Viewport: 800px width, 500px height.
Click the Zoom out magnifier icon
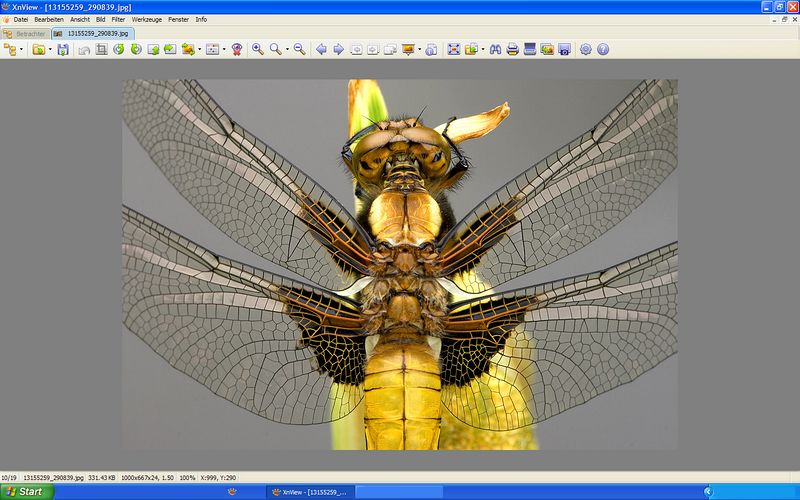[x=299, y=49]
